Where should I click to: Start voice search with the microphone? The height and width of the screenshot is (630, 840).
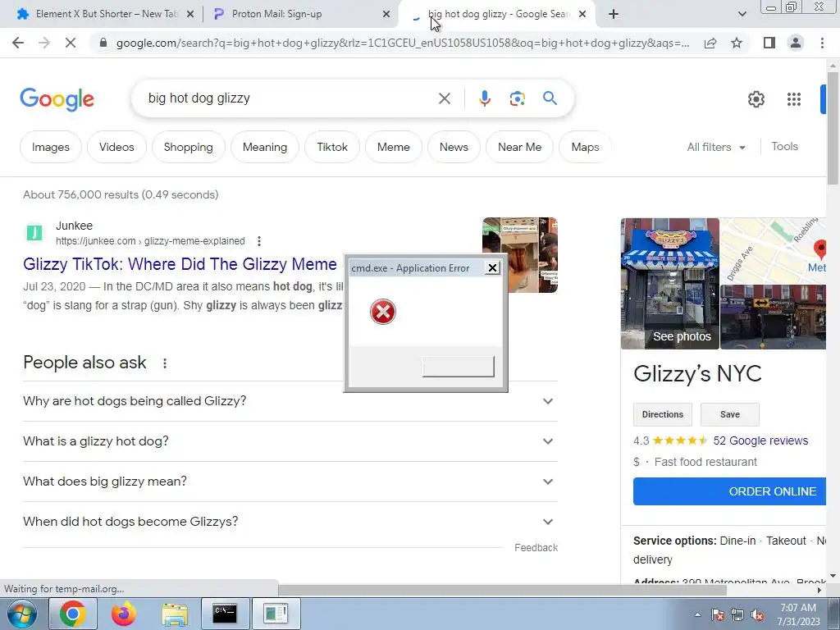pyautogui.click(x=484, y=98)
